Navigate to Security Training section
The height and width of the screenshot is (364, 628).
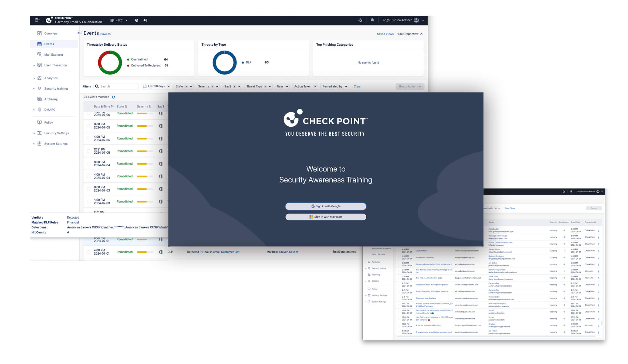[x=55, y=88]
